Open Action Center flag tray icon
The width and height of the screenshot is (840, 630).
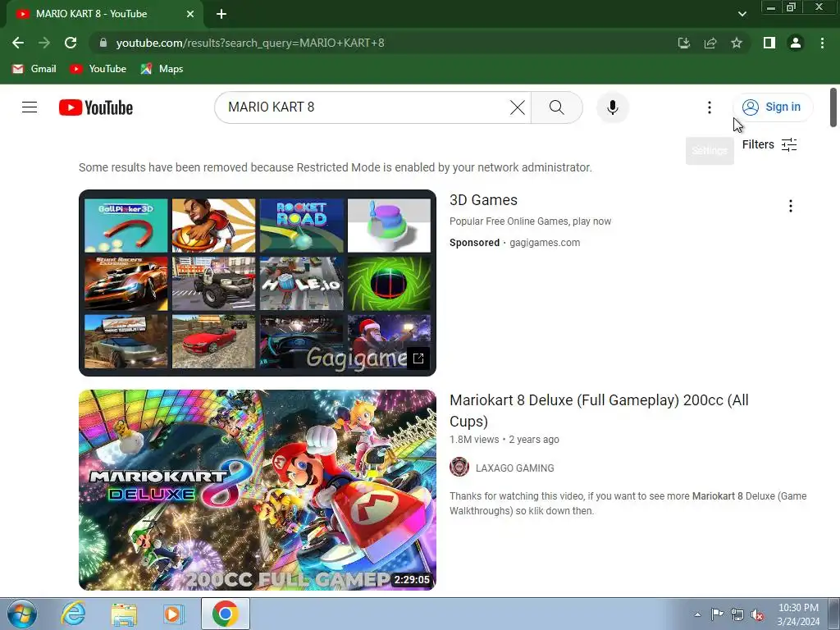(x=717, y=614)
